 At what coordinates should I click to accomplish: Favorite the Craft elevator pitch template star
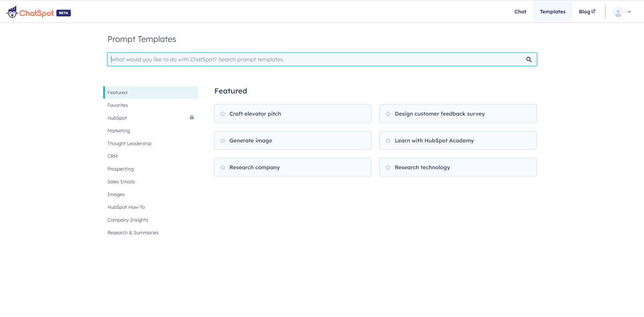pyautogui.click(x=222, y=114)
